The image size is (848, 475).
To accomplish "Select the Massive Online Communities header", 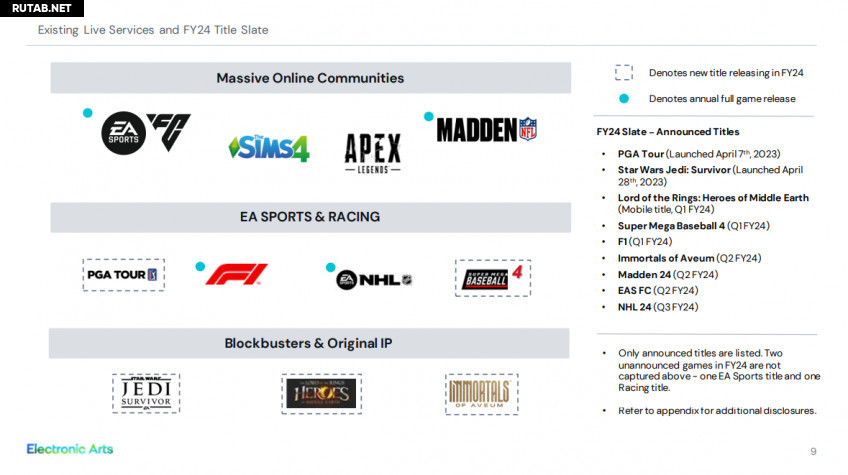I will pos(310,78).
